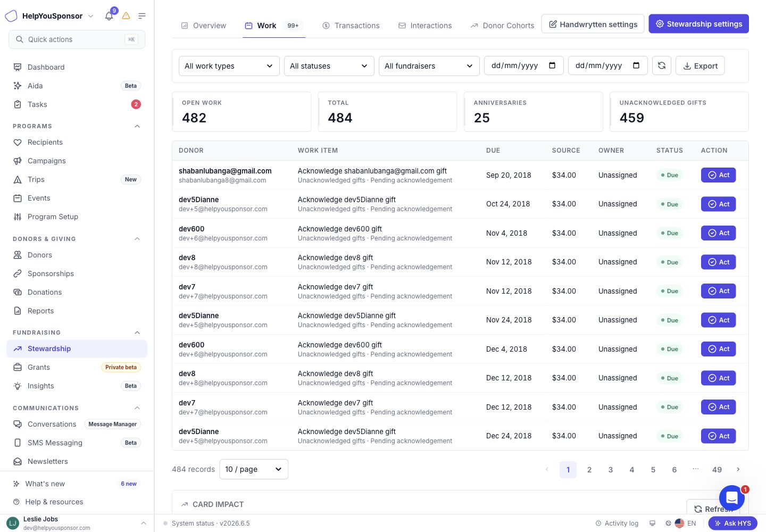Open the EN language selector
This screenshot has width=766, height=532.
tap(685, 523)
